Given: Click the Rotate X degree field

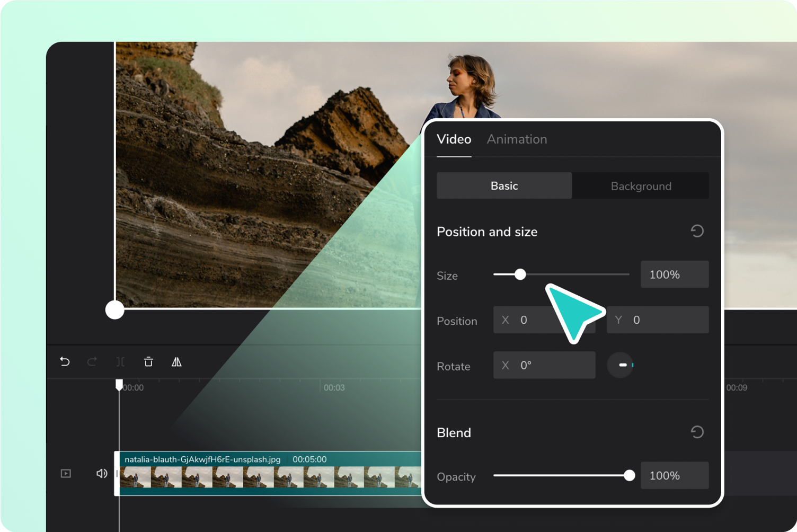Looking at the screenshot, I should pyautogui.click(x=544, y=365).
